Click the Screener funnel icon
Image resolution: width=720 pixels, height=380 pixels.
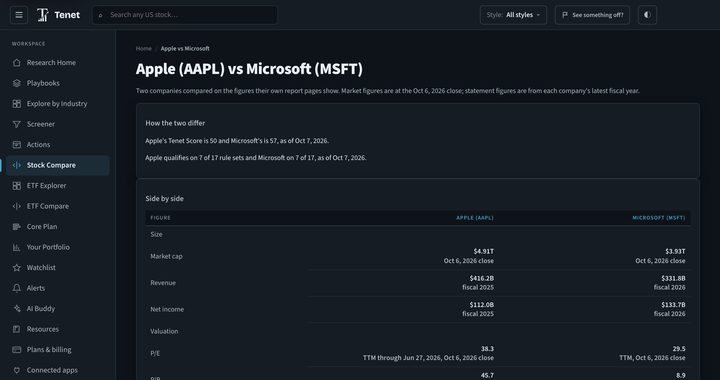tap(17, 124)
